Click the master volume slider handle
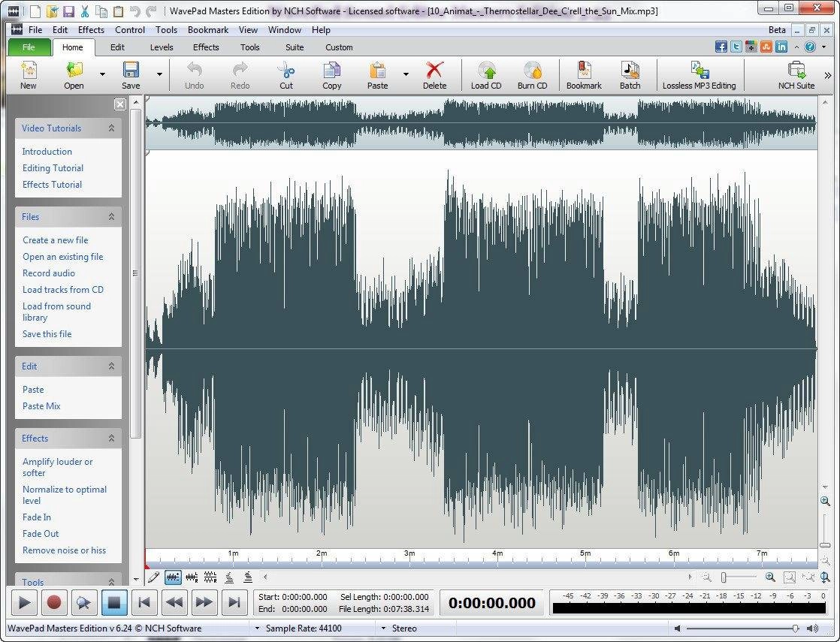 [796, 628]
